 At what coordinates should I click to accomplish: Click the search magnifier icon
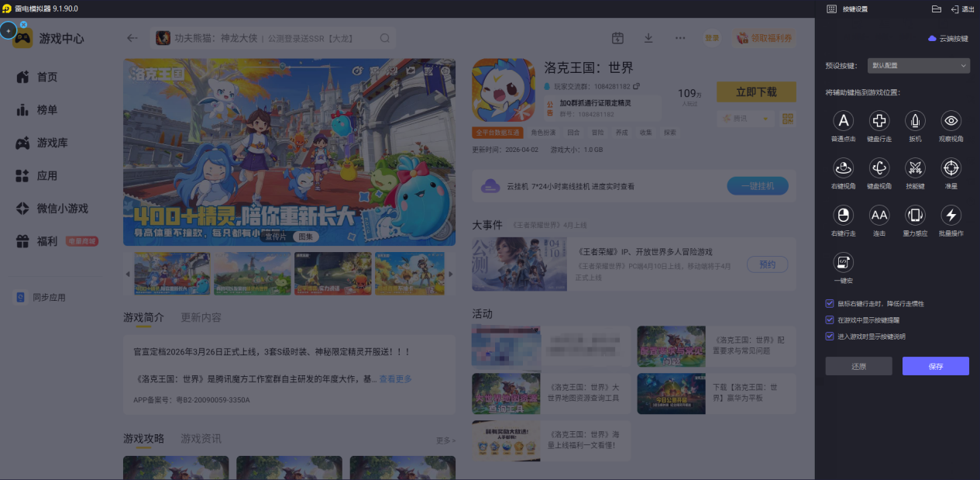tap(385, 38)
